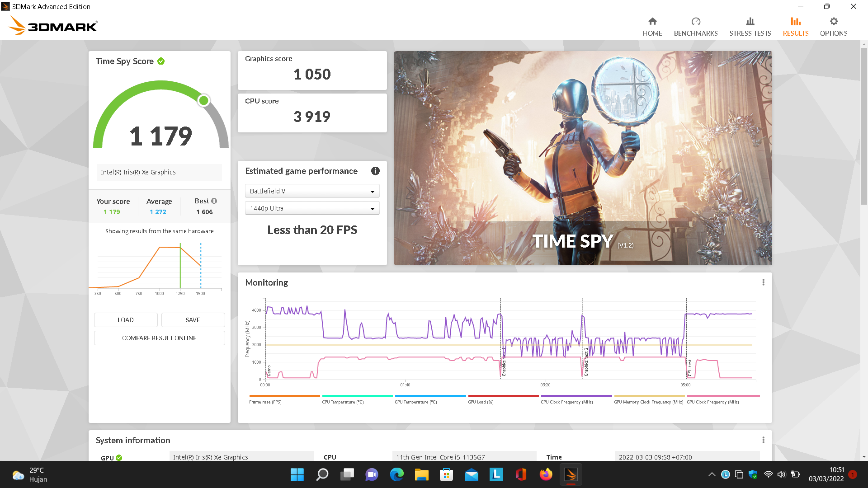The width and height of the screenshot is (868, 488).
Task: Click the 3DMark logo
Action: (x=53, y=26)
